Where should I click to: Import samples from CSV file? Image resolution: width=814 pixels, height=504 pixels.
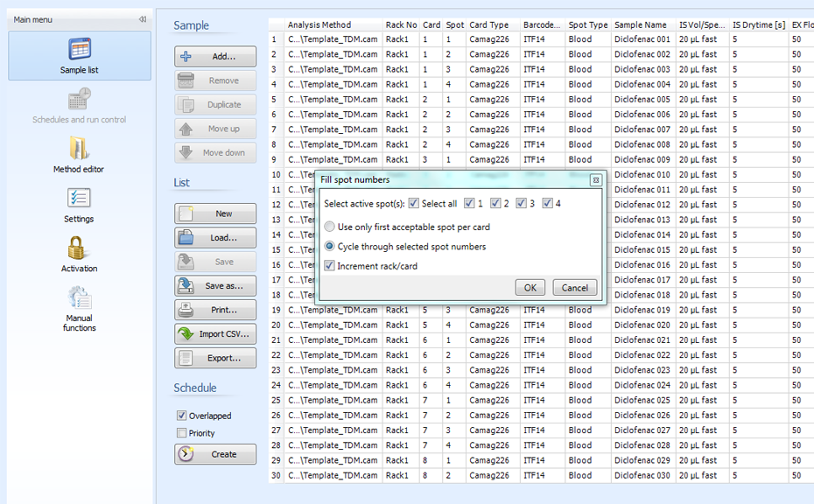click(x=214, y=332)
